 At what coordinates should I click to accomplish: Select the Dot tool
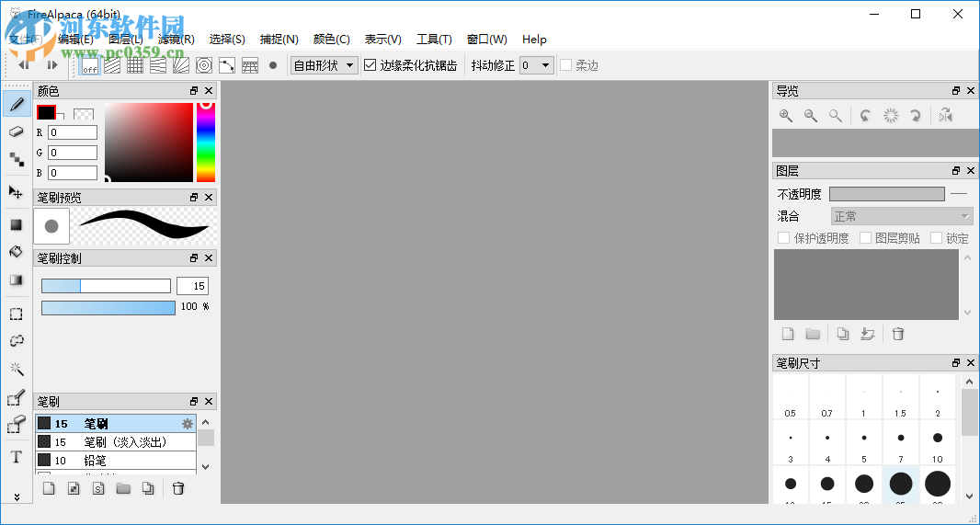click(x=17, y=159)
